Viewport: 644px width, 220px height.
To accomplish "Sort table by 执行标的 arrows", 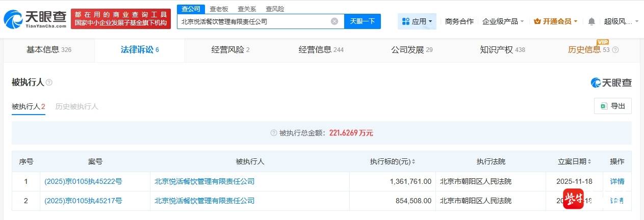I will [x=413, y=162].
